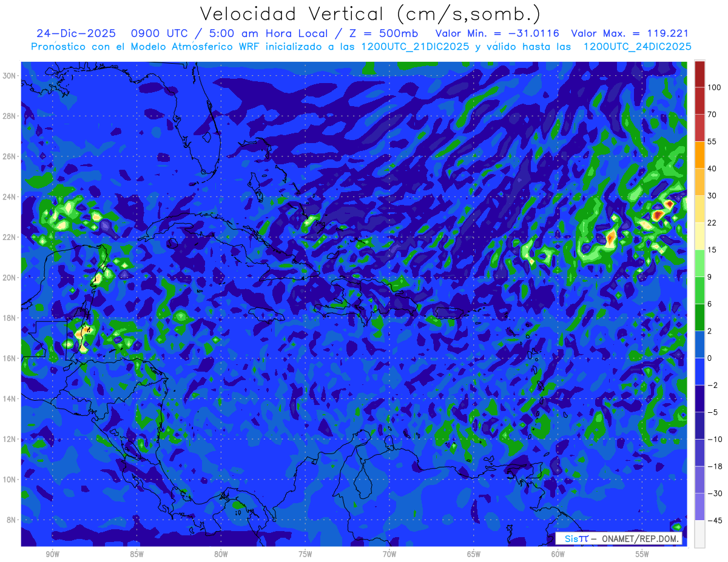Click the '65W' longitude label
This screenshot has width=728, height=562.
[474, 554]
